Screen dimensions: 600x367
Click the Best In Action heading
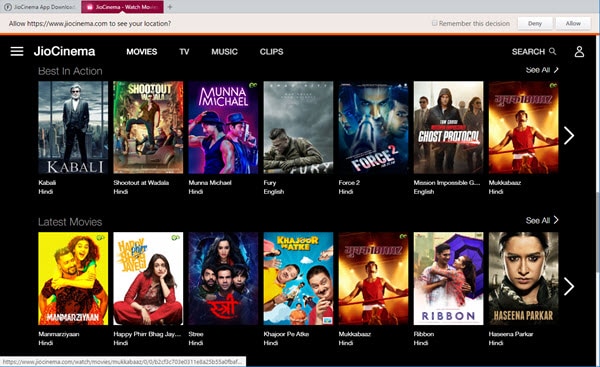(x=70, y=71)
